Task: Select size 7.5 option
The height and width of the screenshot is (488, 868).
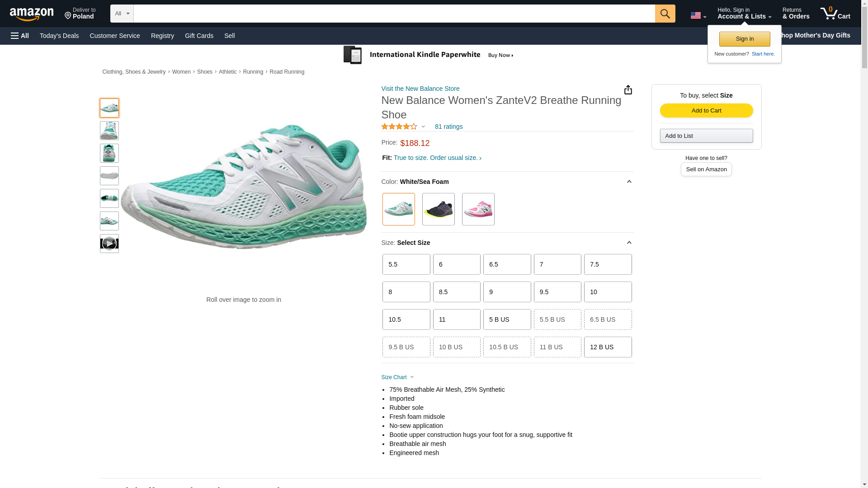Action: 608,264
